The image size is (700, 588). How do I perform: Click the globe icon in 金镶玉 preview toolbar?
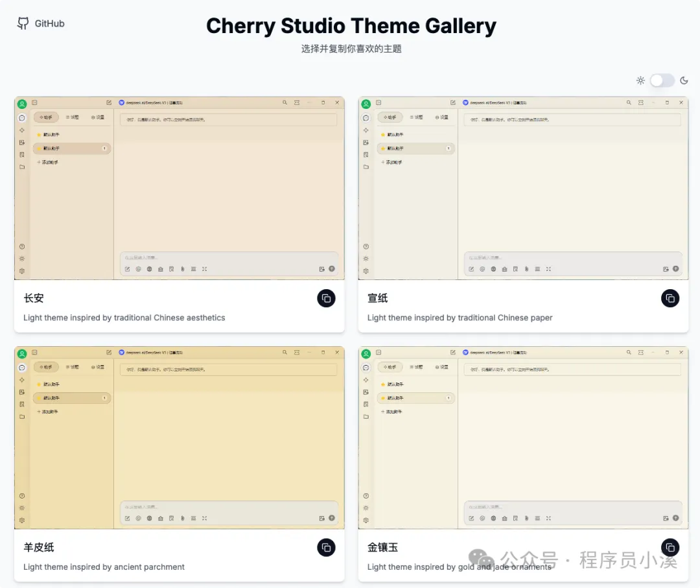pyautogui.click(x=493, y=519)
